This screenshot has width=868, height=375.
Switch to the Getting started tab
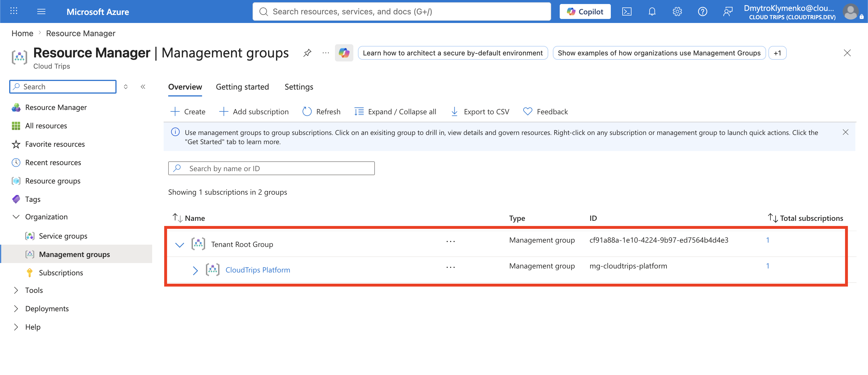click(x=242, y=87)
